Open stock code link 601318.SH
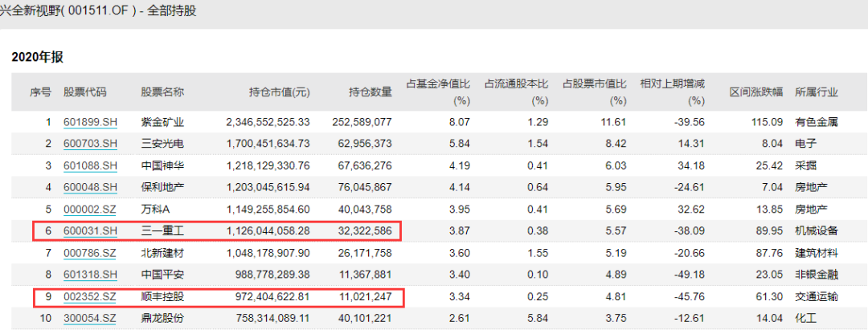Viewport: 868px width, 334px height. tap(90, 275)
